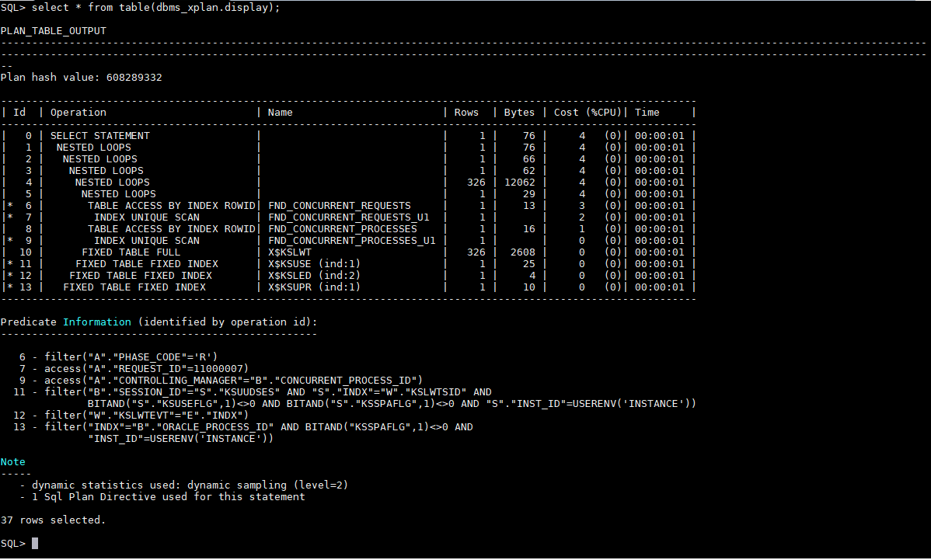The image size is (931, 560).
Task: Click the Bytes column header
Action: click(x=519, y=112)
